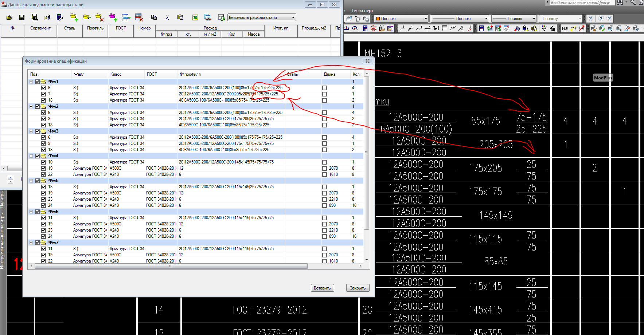Uncheck position 10 checkbox under Фм4
The width and height of the screenshot is (644, 335).
[x=43, y=162]
